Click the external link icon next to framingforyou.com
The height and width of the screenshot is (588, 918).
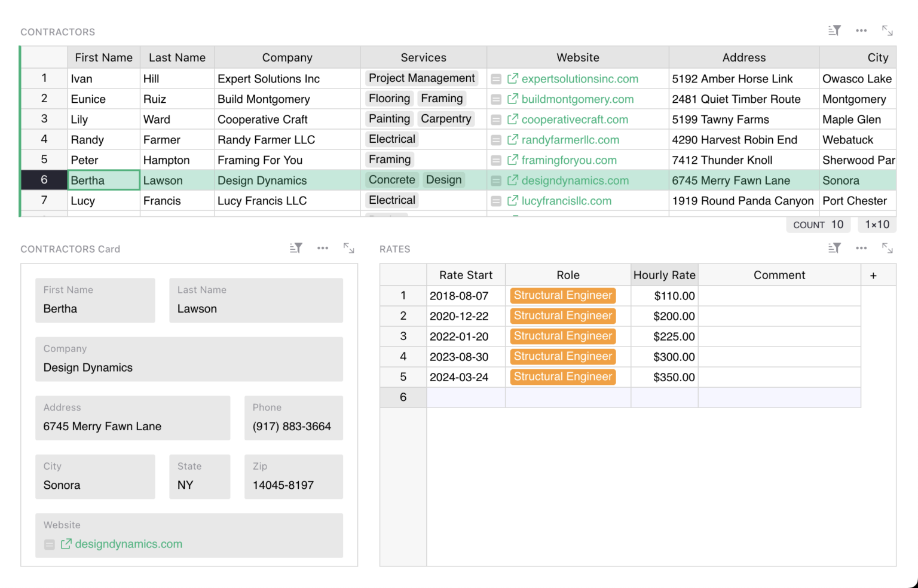coord(512,160)
